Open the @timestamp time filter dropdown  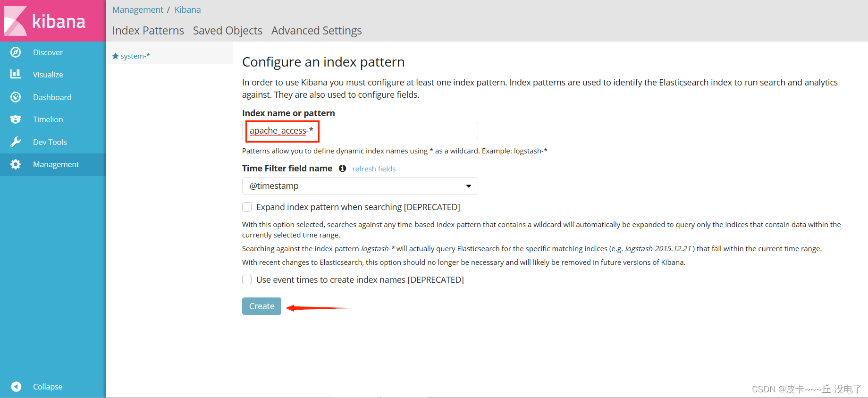360,186
